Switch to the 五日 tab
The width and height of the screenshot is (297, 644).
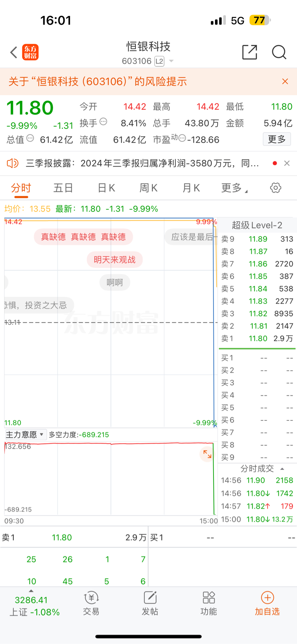pos(63,188)
